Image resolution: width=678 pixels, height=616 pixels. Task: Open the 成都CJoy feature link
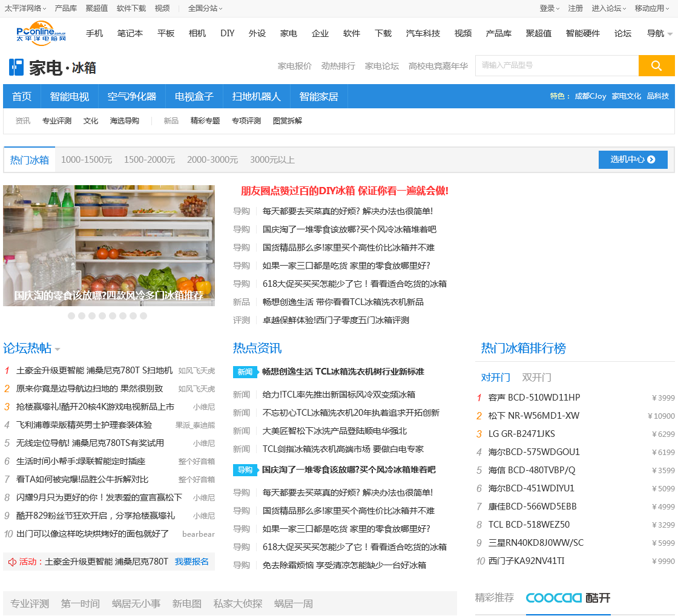(590, 96)
